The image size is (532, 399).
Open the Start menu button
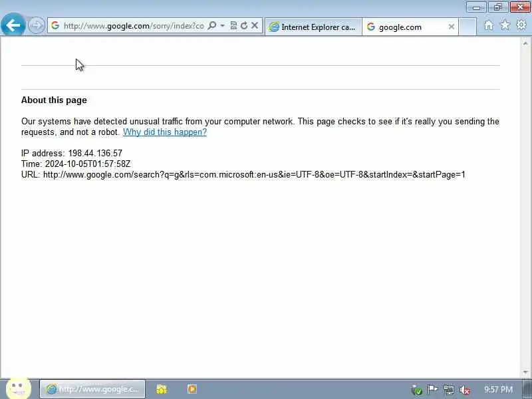click(19, 388)
